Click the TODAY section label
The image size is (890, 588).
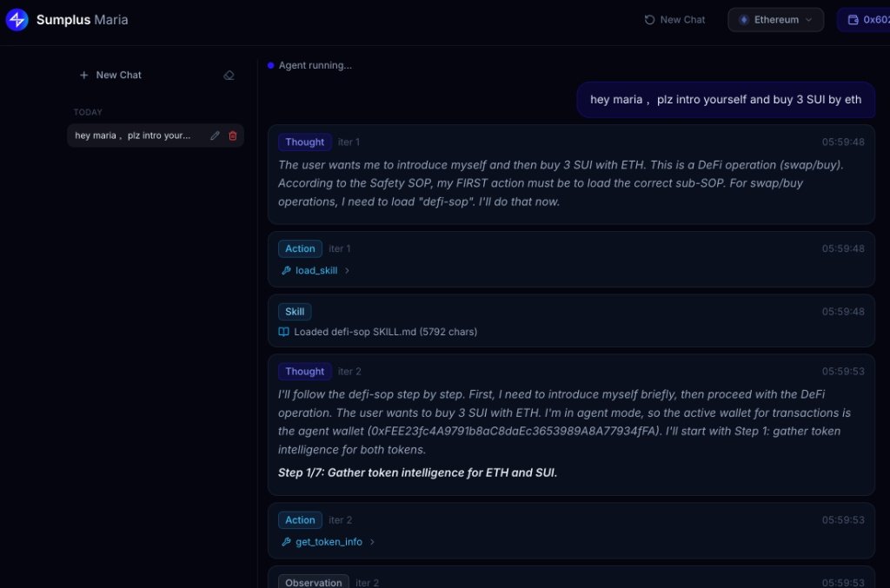point(88,112)
